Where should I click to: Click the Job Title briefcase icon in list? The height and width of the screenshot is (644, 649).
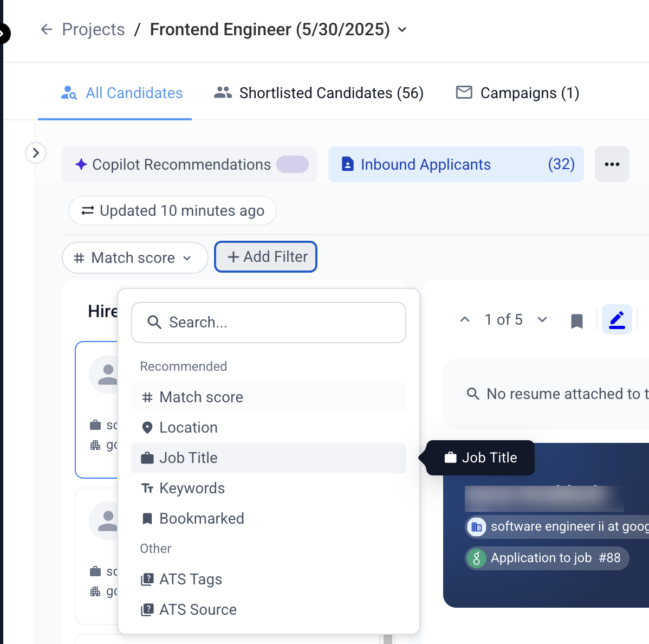pyautogui.click(x=147, y=458)
